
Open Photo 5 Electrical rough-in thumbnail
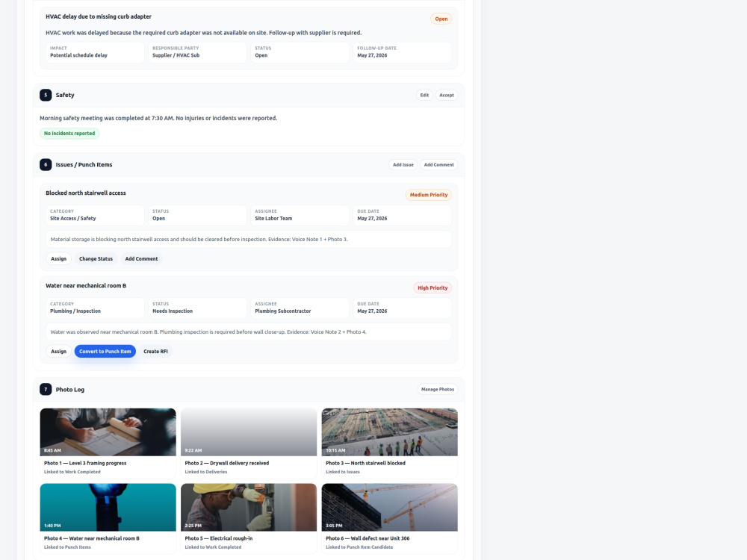[249, 507]
